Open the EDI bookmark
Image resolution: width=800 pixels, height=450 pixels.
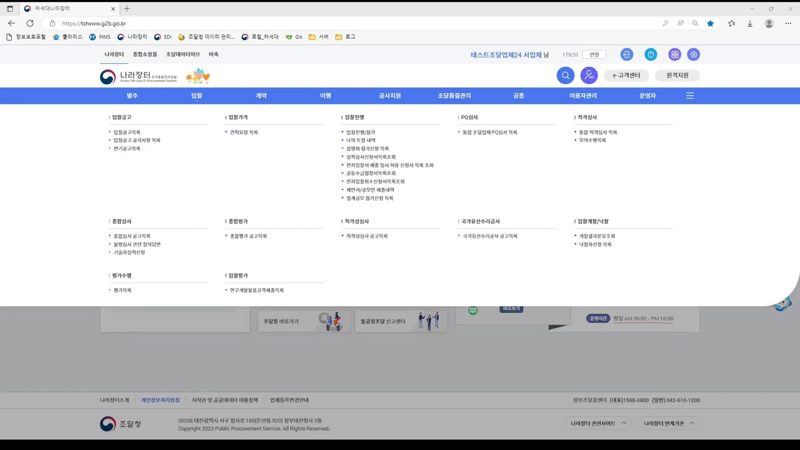pos(163,37)
